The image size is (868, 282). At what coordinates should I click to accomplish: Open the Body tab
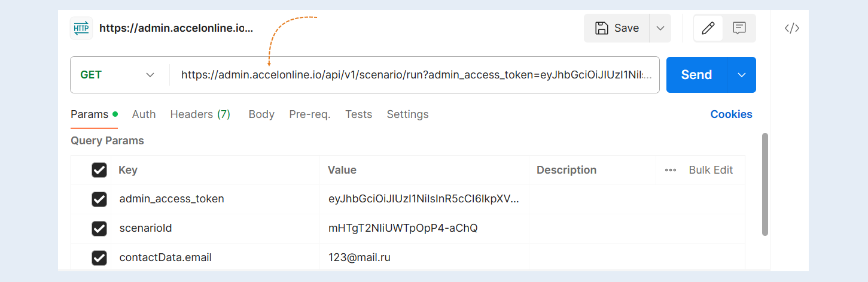coord(261,114)
